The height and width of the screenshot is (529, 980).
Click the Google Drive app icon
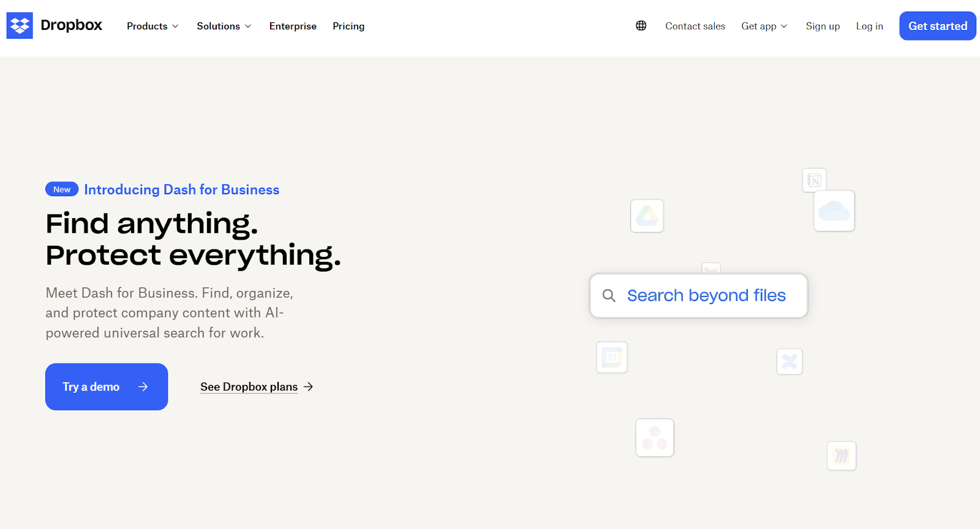click(x=647, y=216)
